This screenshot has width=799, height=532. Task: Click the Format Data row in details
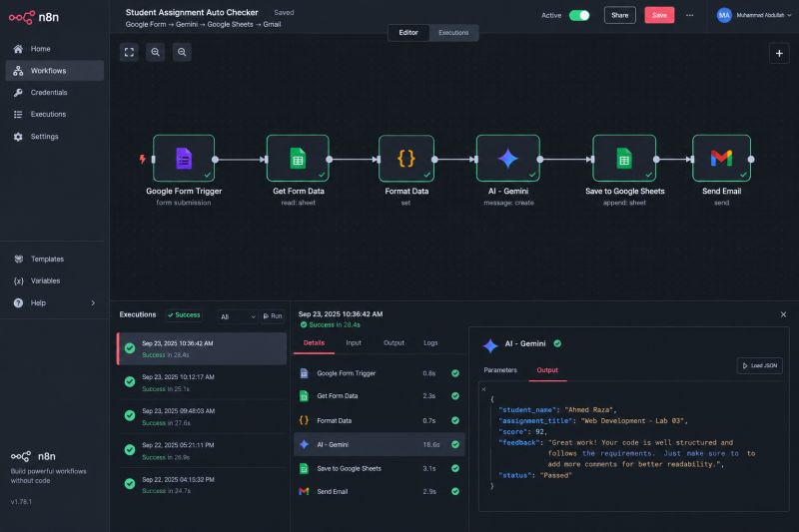[380, 420]
